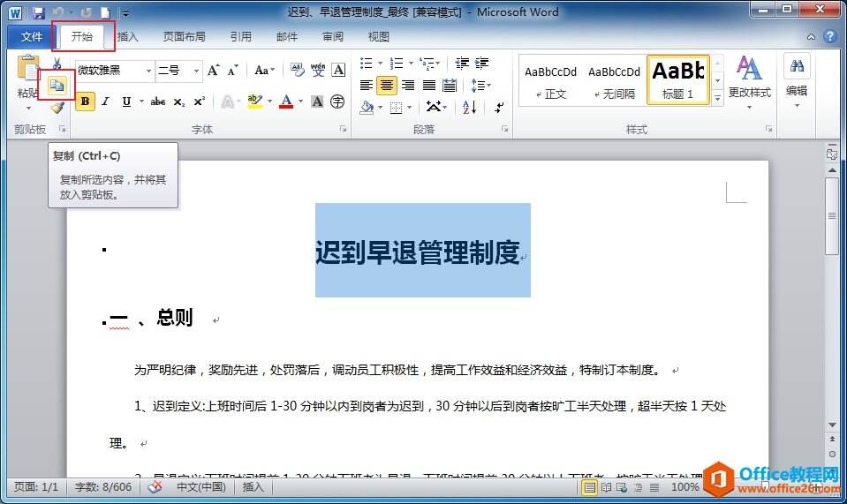
Task: Click the Save icon in quick access toolbar
Action: click(x=38, y=12)
